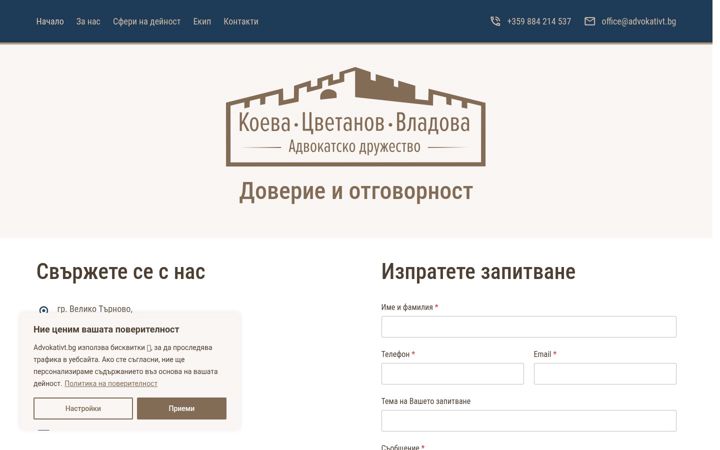
Task: Accept cookies with the Приеми button
Action: click(x=181, y=408)
